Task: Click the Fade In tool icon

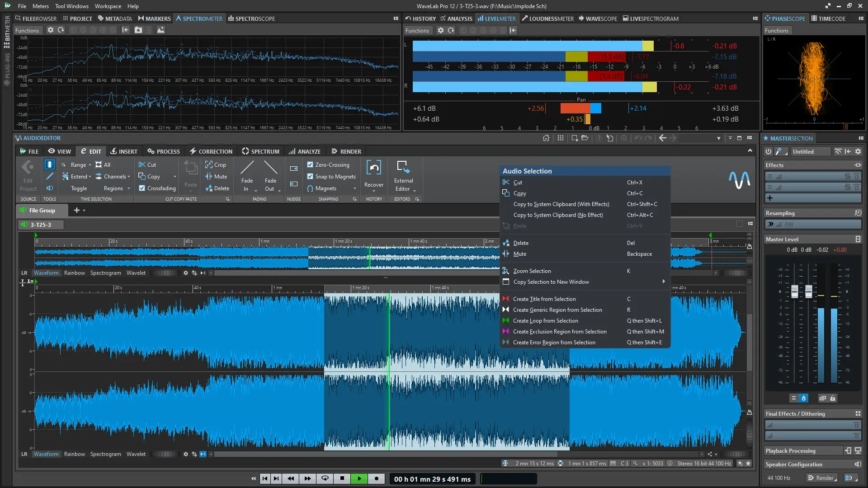Action: click(247, 168)
